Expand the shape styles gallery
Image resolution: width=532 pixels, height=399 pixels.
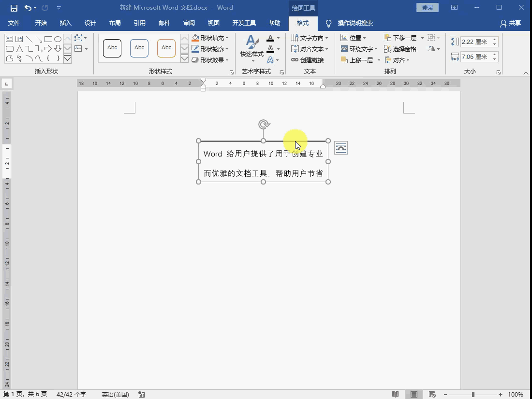(184, 58)
